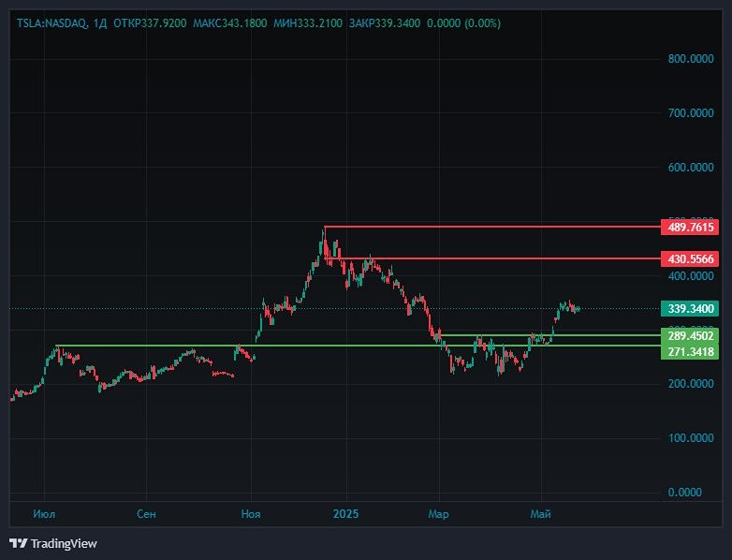Select the lower red resistance line
Image resolution: width=732 pixels, height=560 pixels.
click(x=492, y=258)
